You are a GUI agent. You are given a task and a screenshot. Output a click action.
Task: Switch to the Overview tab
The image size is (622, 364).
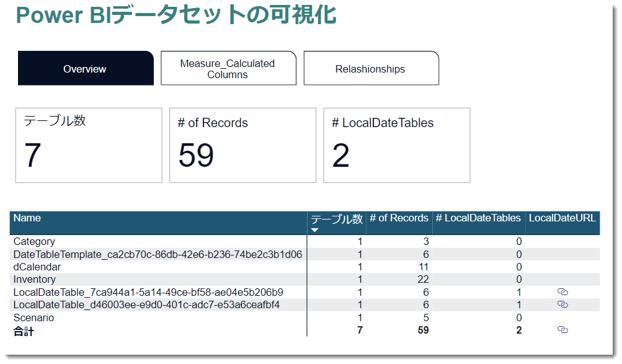[86, 68]
